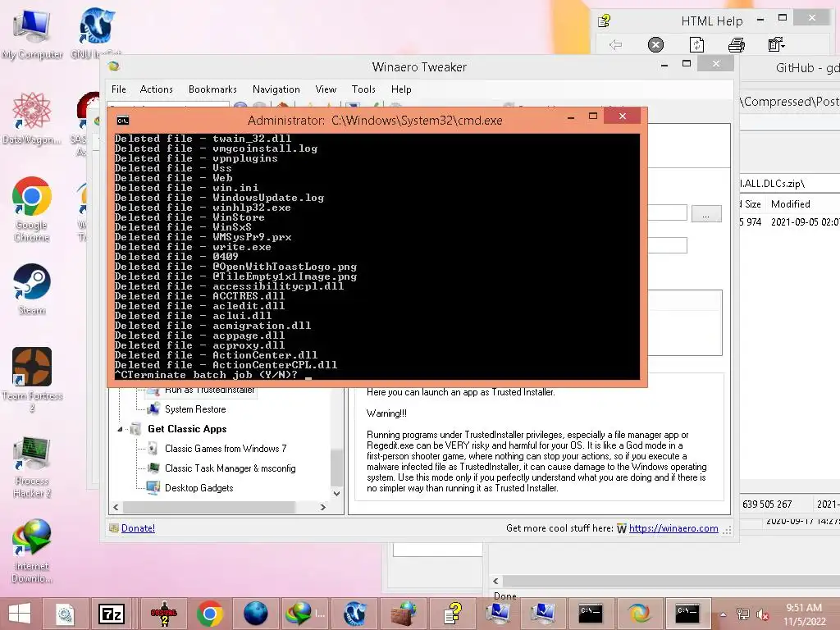This screenshot has width=840, height=630.
Task: Click the Back arrow in HTML Help
Action: [615, 44]
